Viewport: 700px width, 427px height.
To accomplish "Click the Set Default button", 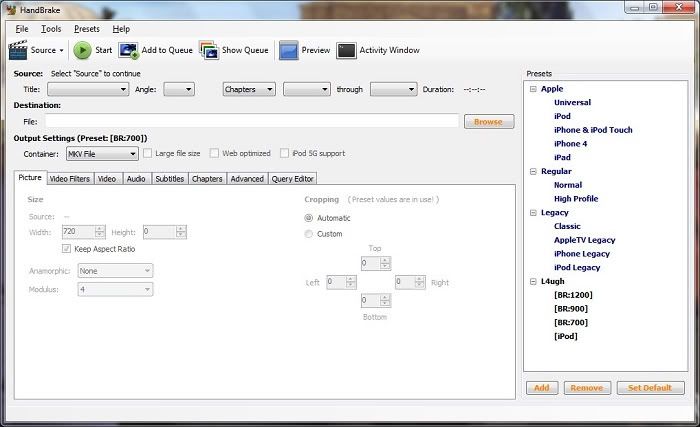I will (650, 388).
